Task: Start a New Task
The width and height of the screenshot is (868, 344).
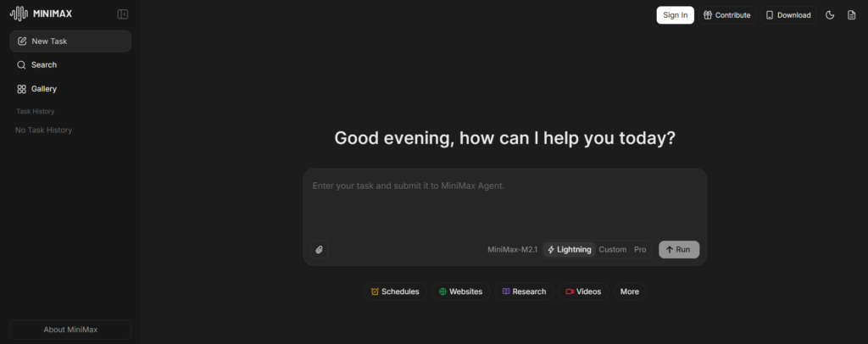Action: point(70,42)
